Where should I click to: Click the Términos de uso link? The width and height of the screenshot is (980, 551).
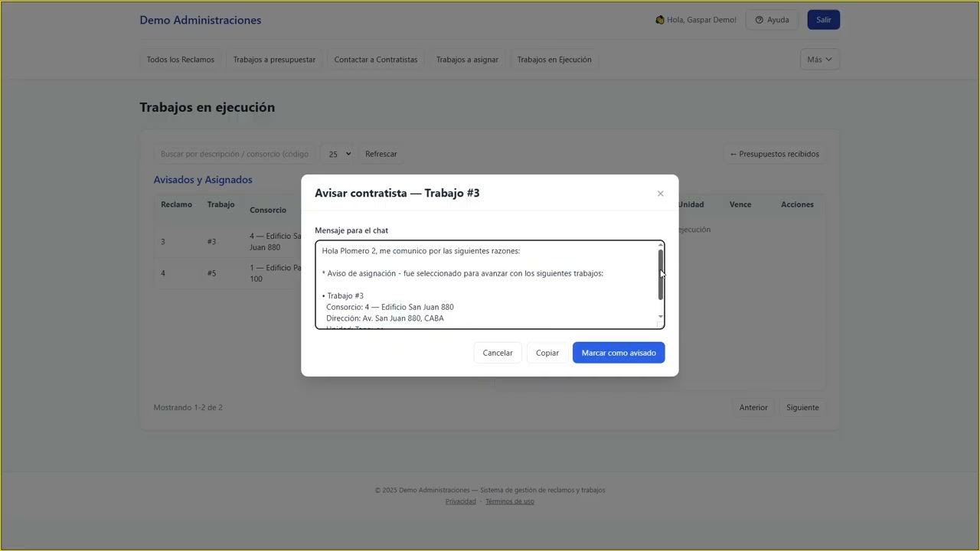pyautogui.click(x=510, y=501)
